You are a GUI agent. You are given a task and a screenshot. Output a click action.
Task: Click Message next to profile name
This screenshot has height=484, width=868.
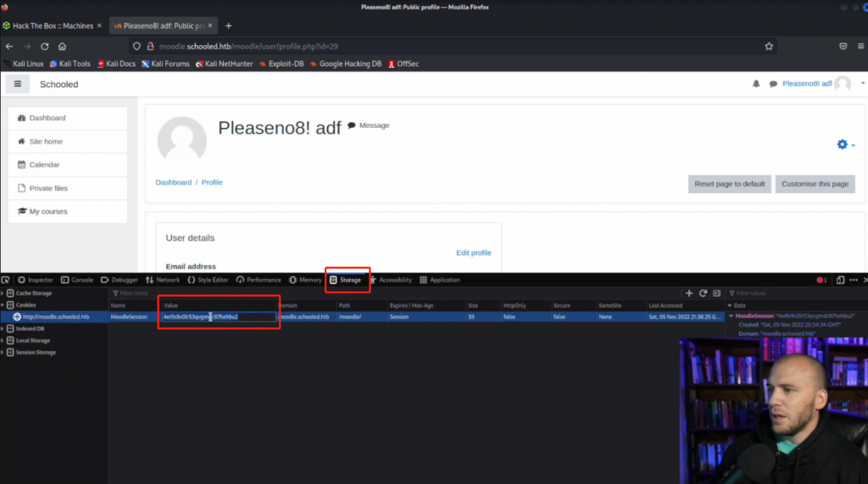369,125
